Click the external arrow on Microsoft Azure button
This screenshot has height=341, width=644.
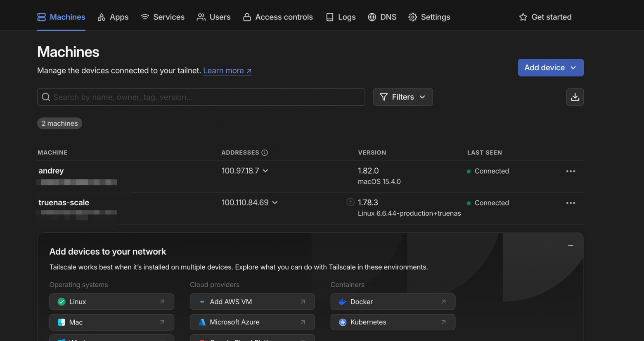click(303, 322)
